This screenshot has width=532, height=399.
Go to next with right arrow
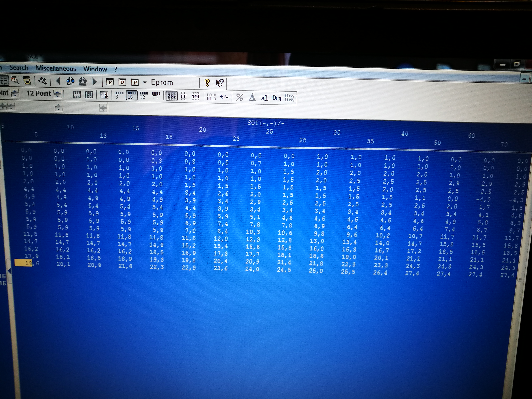tap(95, 82)
